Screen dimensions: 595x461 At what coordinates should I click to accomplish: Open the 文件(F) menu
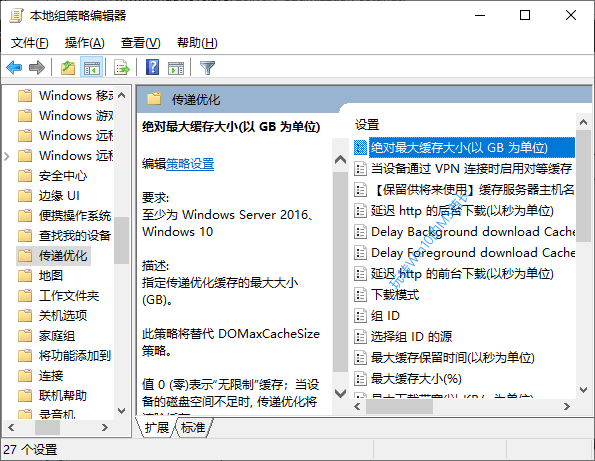coord(30,43)
